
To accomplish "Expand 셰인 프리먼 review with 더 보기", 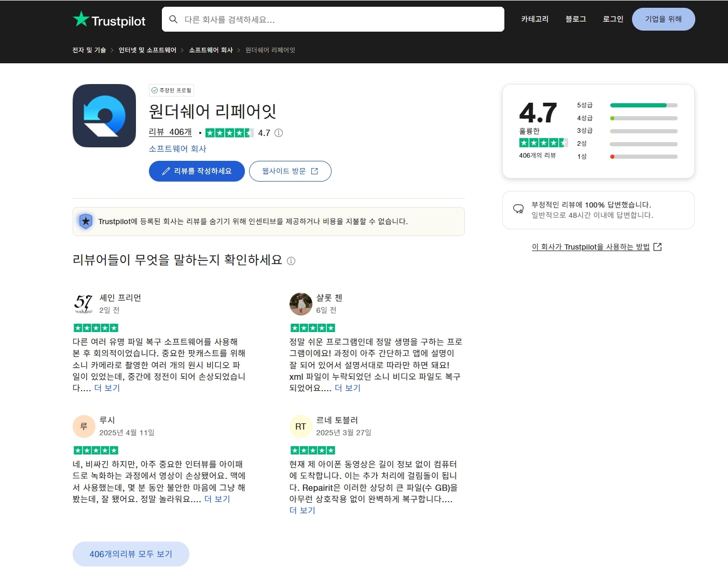I will (107, 388).
